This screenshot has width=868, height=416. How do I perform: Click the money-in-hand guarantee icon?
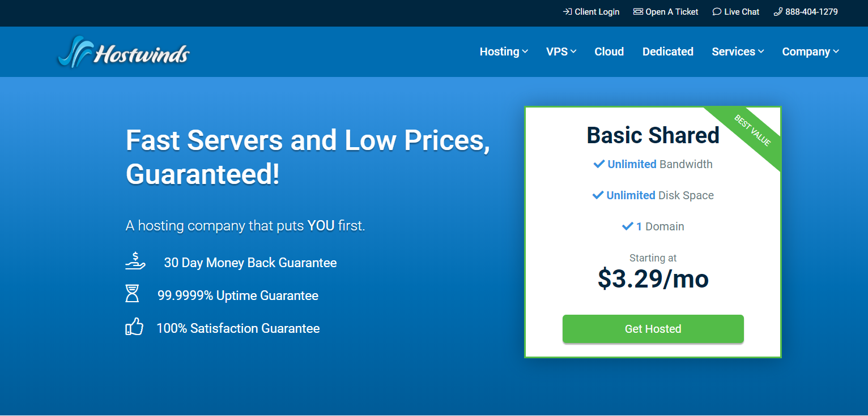(x=135, y=261)
